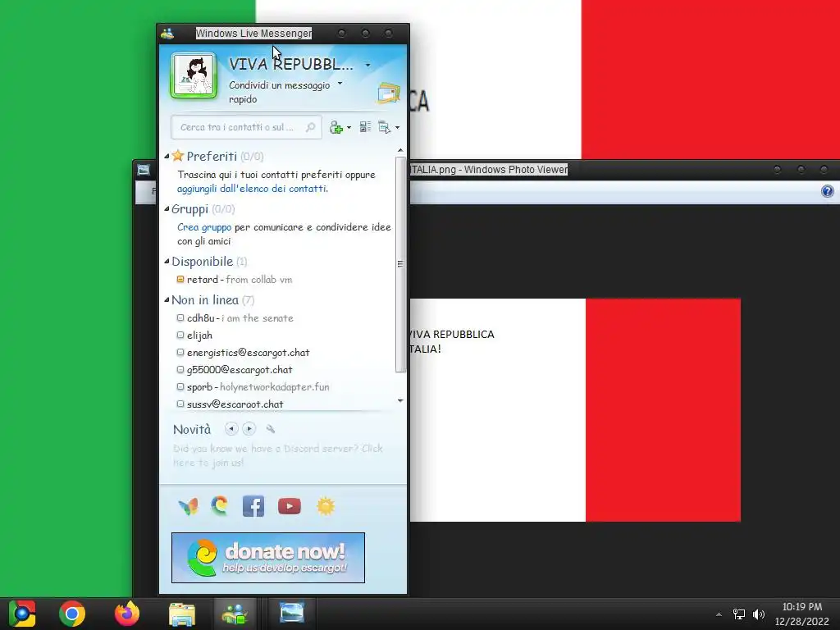Open the YouTube icon
Viewport: 840px width, 630px height.
point(290,506)
